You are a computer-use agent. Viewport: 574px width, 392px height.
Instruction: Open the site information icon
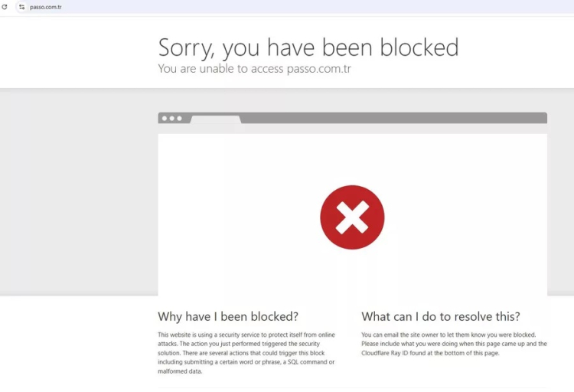pyautogui.click(x=22, y=7)
